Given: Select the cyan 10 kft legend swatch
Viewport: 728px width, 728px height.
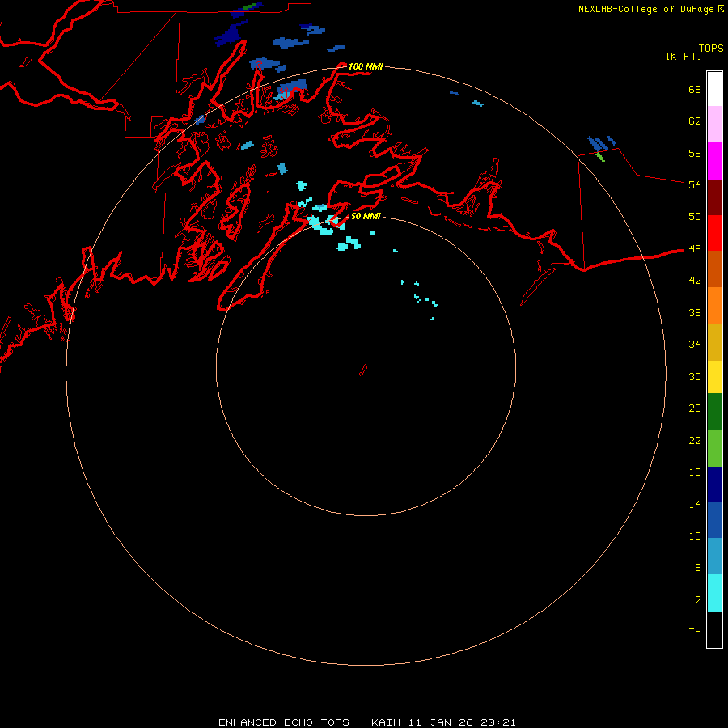Looking at the screenshot, I should (x=714, y=593).
